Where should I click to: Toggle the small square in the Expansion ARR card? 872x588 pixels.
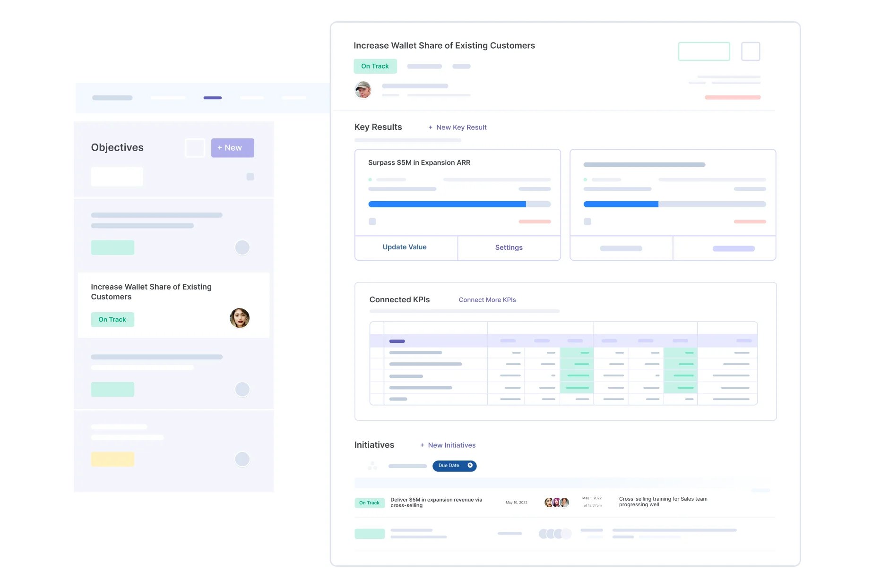click(372, 222)
